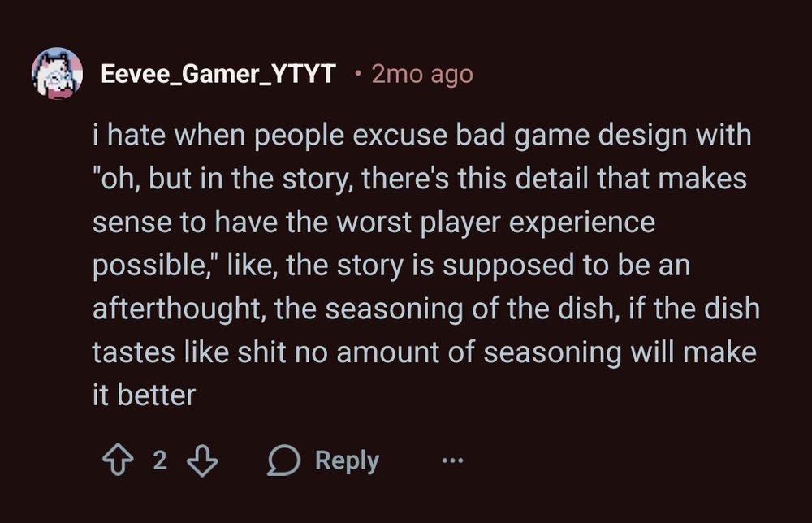The height and width of the screenshot is (523, 812).
Task: Open Eevee_Gamer_YTYT's pixel-art avatar
Action: pyautogui.click(x=57, y=74)
